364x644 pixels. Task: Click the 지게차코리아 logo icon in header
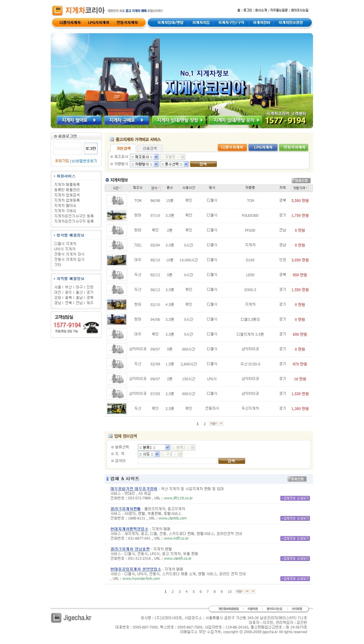click(57, 11)
